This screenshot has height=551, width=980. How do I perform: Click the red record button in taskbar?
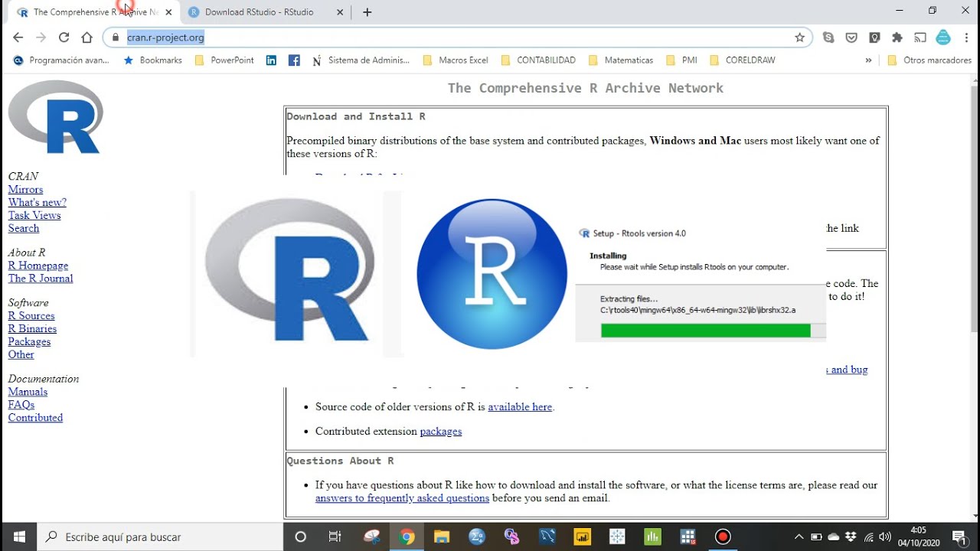(723, 536)
